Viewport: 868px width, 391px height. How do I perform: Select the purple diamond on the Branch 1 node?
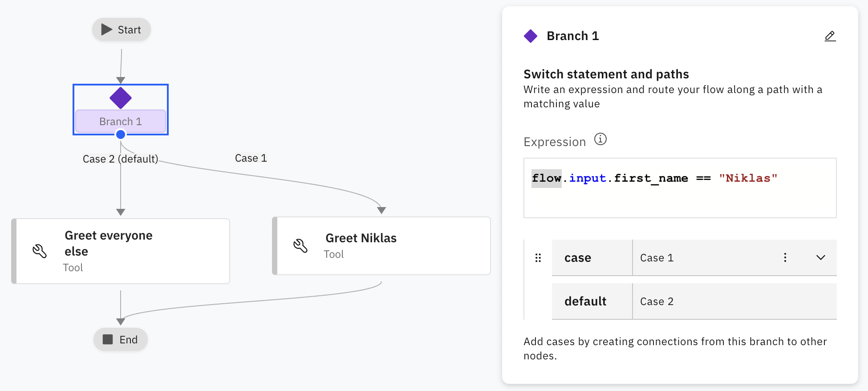pos(121,98)
